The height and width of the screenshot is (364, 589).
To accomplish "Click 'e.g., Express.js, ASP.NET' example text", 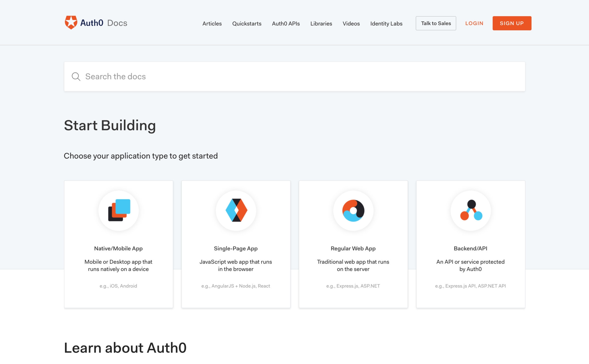I will coord(353,286).
